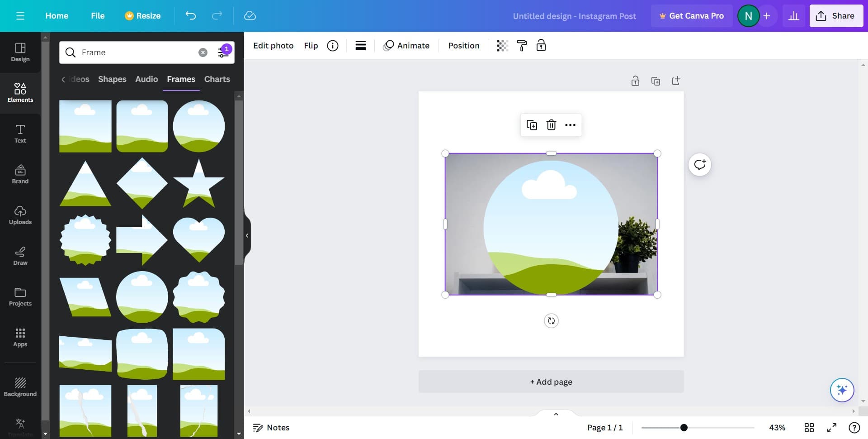This screenshot has width=868, height=439.
Task: Lock the current page with the lock icon
Action: tap(635, 81)
